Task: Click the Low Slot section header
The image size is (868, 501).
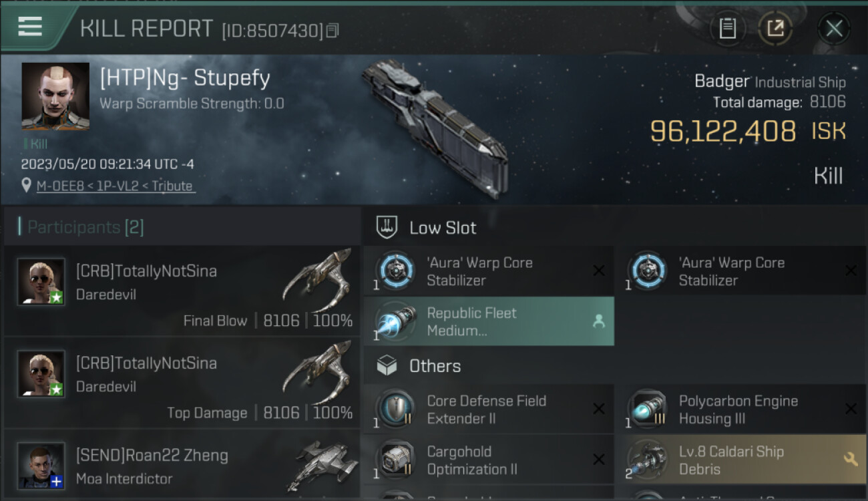Action: click(443, 228)
